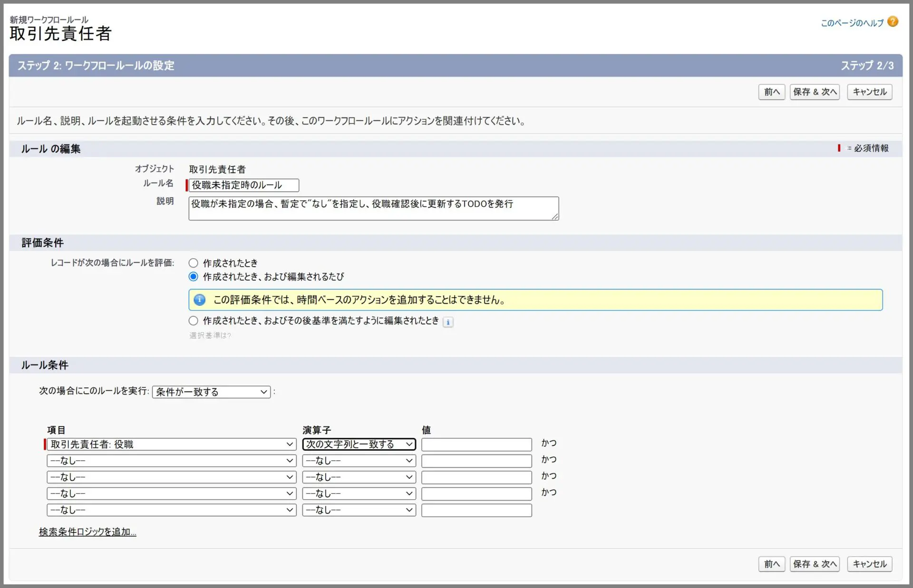
Task: Click the blue info icon in yellow notice
Action: pos(200,300)
